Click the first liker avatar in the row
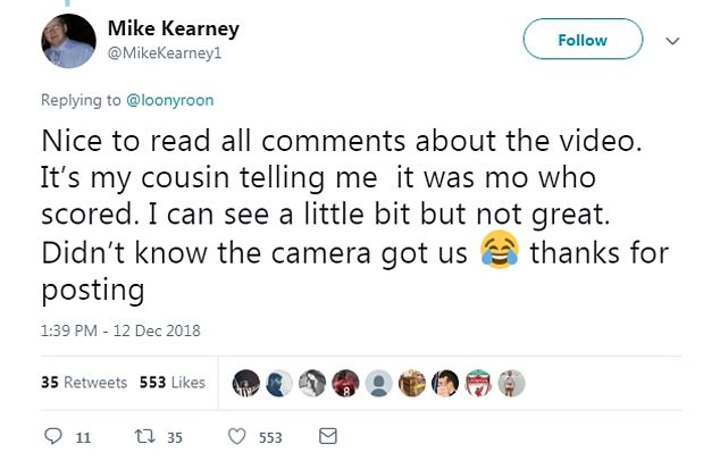The width and height of the screenshot is (720, 469). point(248,383)
